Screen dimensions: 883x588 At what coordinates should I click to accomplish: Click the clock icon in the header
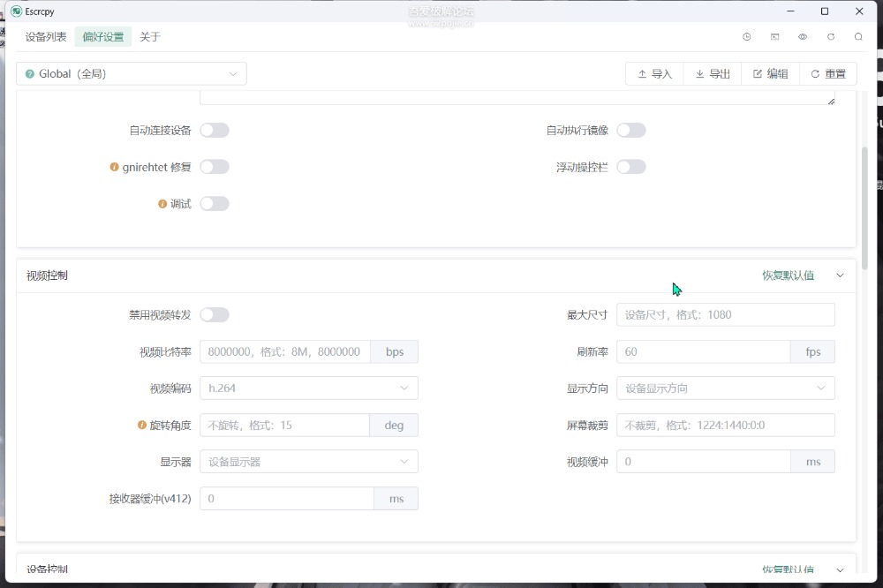(747, 37)
